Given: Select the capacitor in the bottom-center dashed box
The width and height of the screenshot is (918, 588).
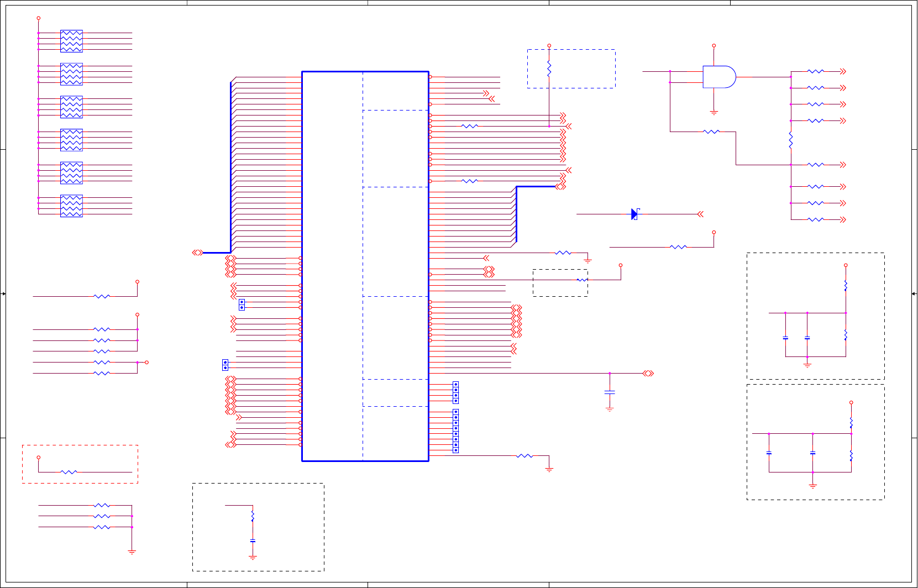Looking at the screenshot, I should point(253,541).
